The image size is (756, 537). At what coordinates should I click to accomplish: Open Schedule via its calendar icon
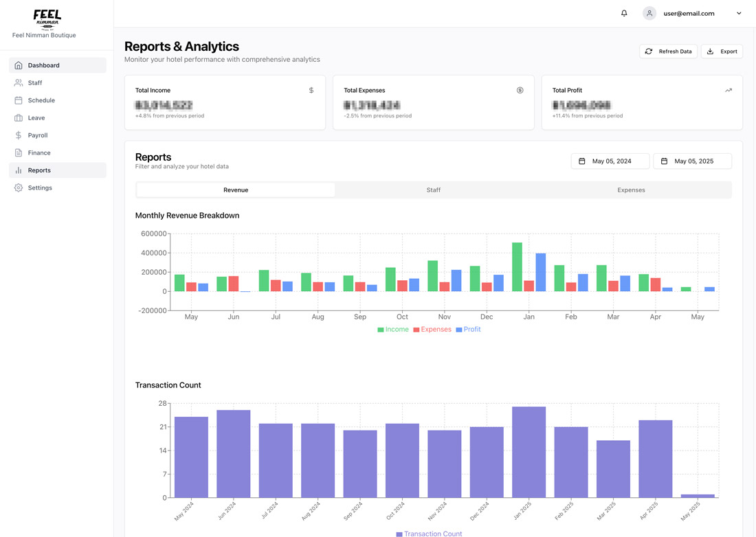pyautogui.click(x=19, y=100)
